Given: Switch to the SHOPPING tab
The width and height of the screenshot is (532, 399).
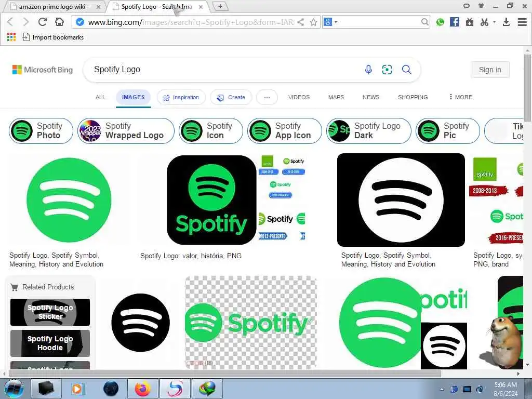Looking at the screenshot, I should pos(413,97).
